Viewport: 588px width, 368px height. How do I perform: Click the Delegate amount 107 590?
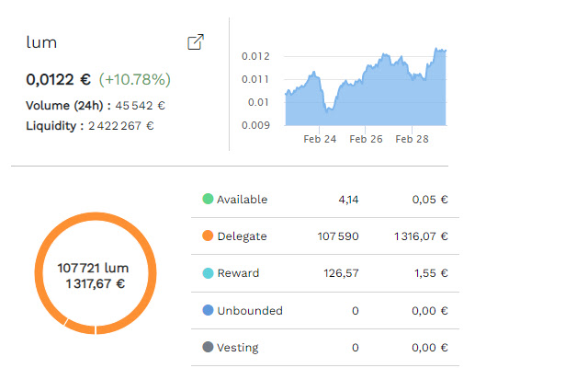(338, 236)
